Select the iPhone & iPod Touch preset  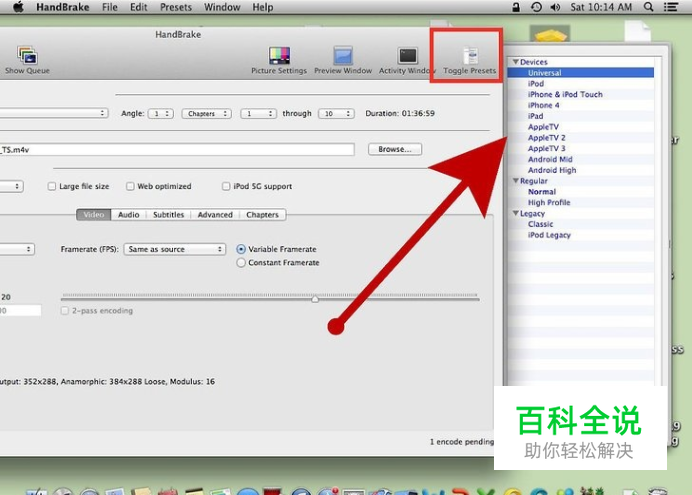pos(580,94)
